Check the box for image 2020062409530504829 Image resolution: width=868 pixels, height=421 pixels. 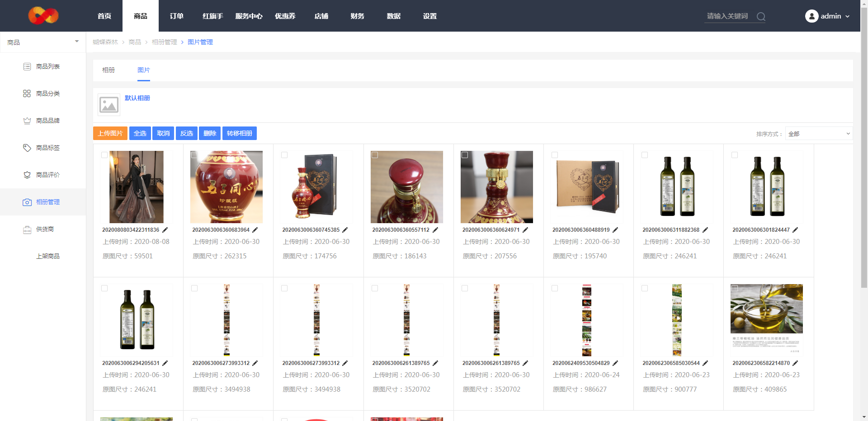pos(555,288)
